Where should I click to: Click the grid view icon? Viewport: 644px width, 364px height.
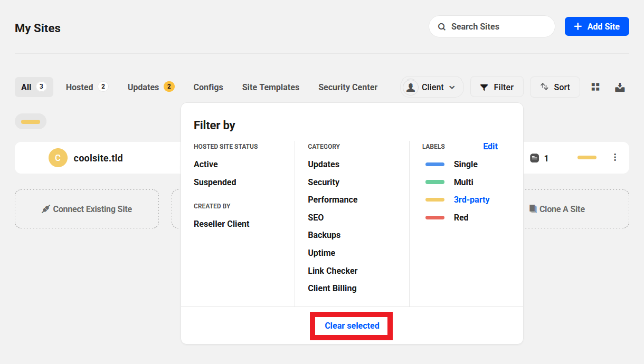[595, 87]
